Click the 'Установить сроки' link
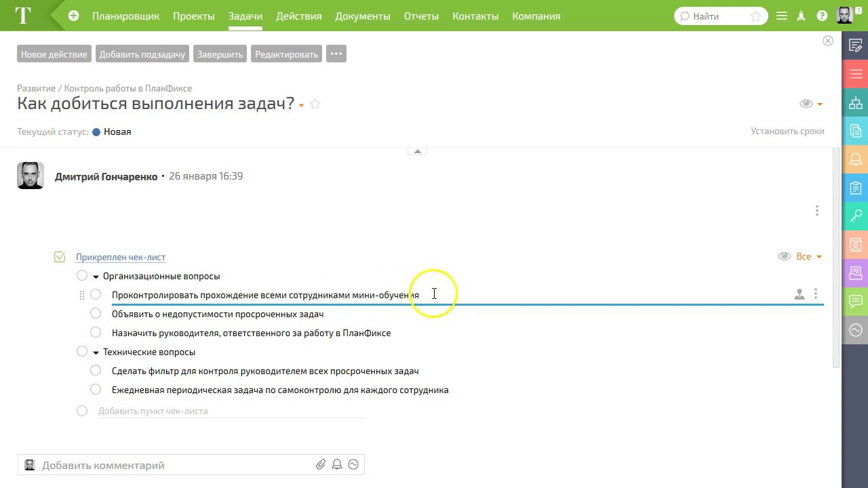The width and height of the screenshot is (868, 488). 787,131
